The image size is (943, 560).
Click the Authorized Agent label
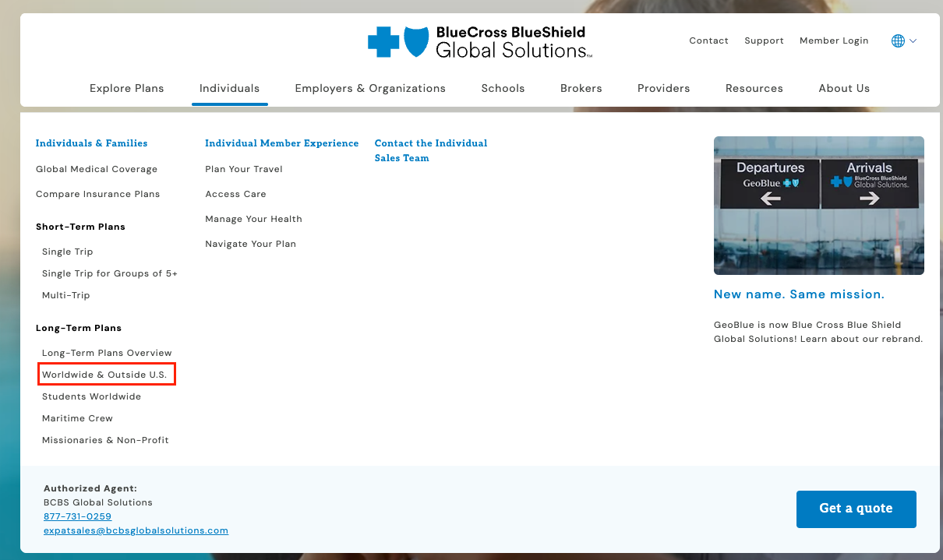[x=90, y=488]
